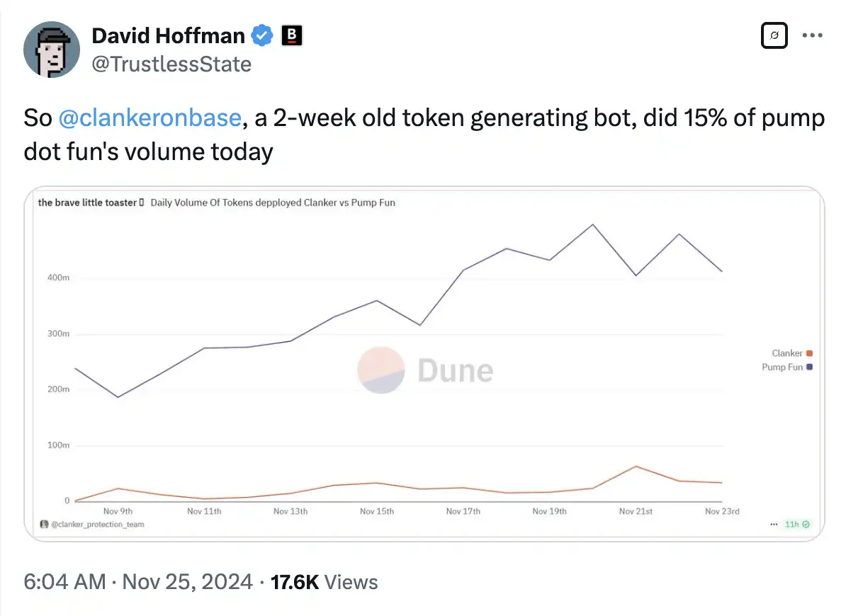Click the @TrustlessState handle
This screenshot has height=616, width=846.
point(171,64)
